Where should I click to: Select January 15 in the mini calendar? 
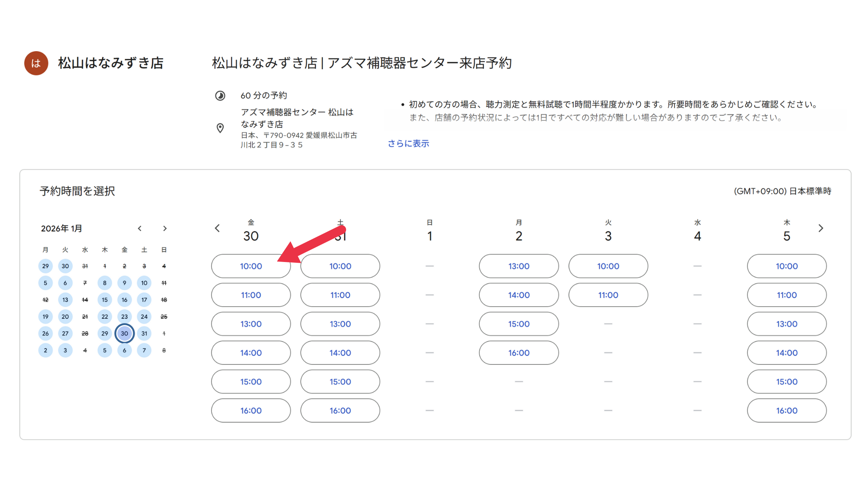pos(105,300)
